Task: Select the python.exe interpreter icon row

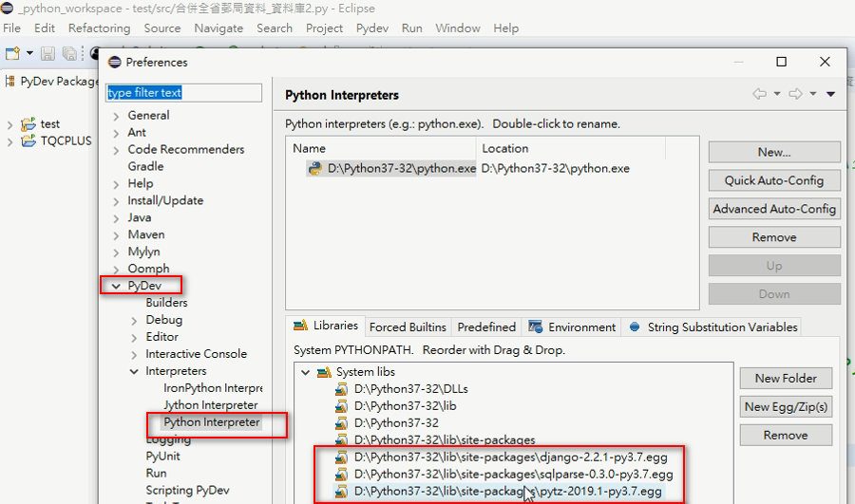Action: click(315, 168)
